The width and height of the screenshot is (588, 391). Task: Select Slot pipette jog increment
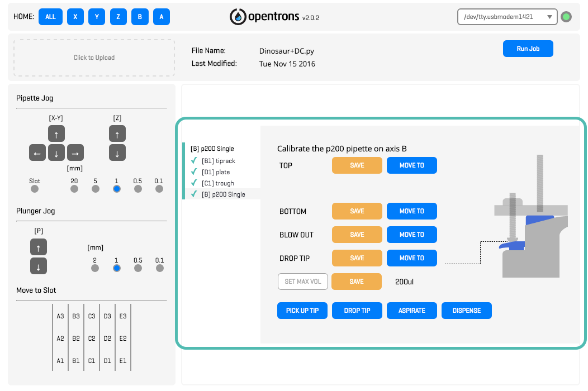click(x=35, y=189)
